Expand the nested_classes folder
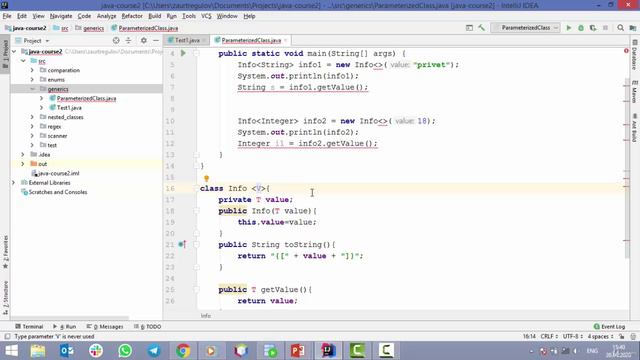 [x=32, y=117]
